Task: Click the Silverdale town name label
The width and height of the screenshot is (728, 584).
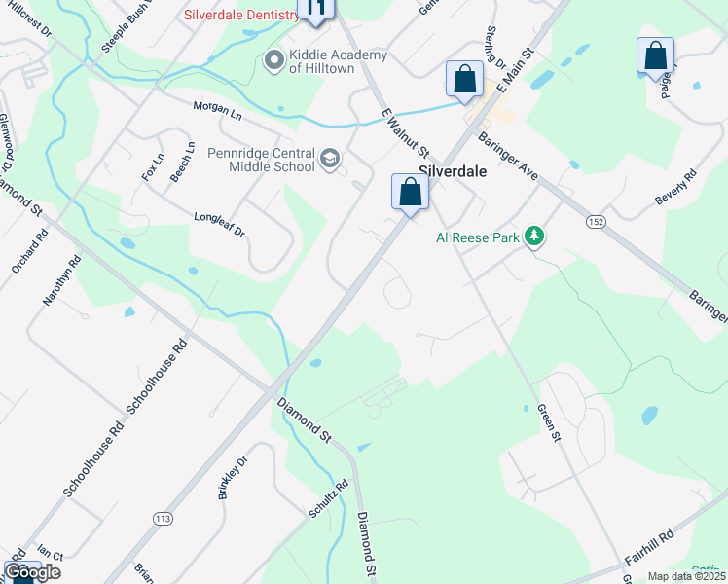Action: click(453, 171)
